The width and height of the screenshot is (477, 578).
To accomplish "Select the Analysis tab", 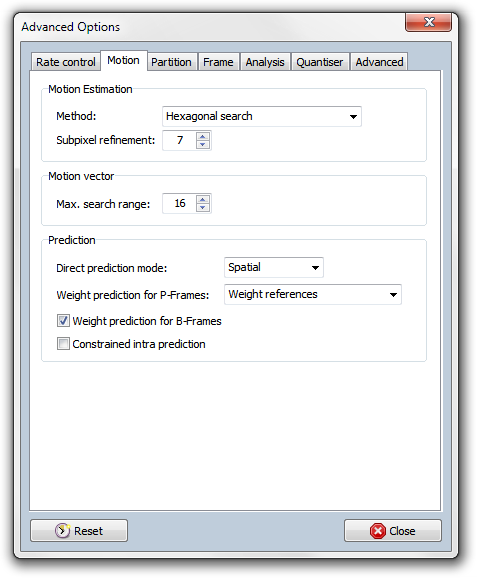I will 265,62.
